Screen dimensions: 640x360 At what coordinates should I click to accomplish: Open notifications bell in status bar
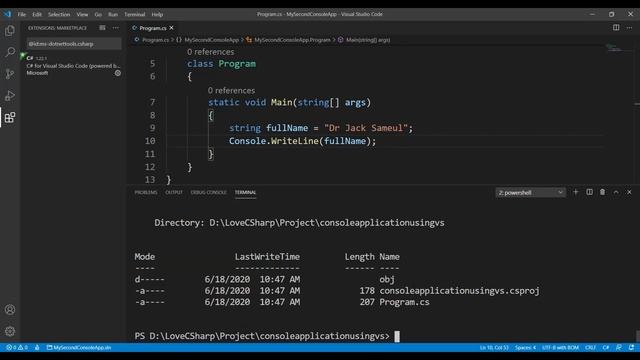tap(631, 348)
